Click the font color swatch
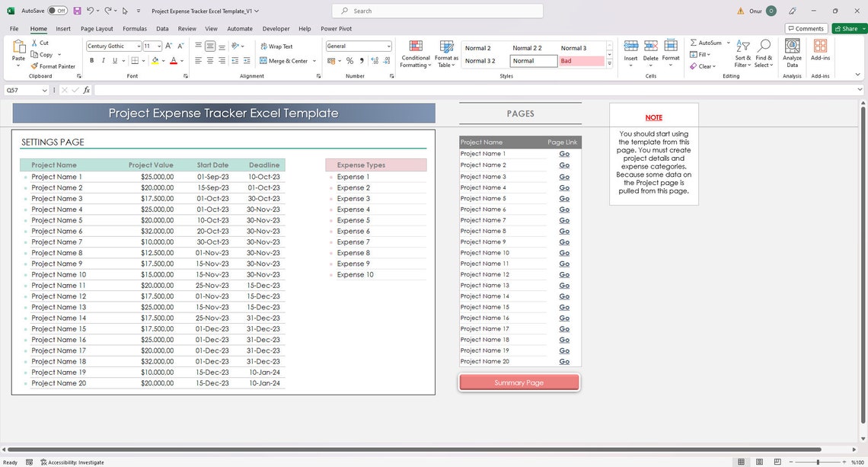 (x=174, y=61)
